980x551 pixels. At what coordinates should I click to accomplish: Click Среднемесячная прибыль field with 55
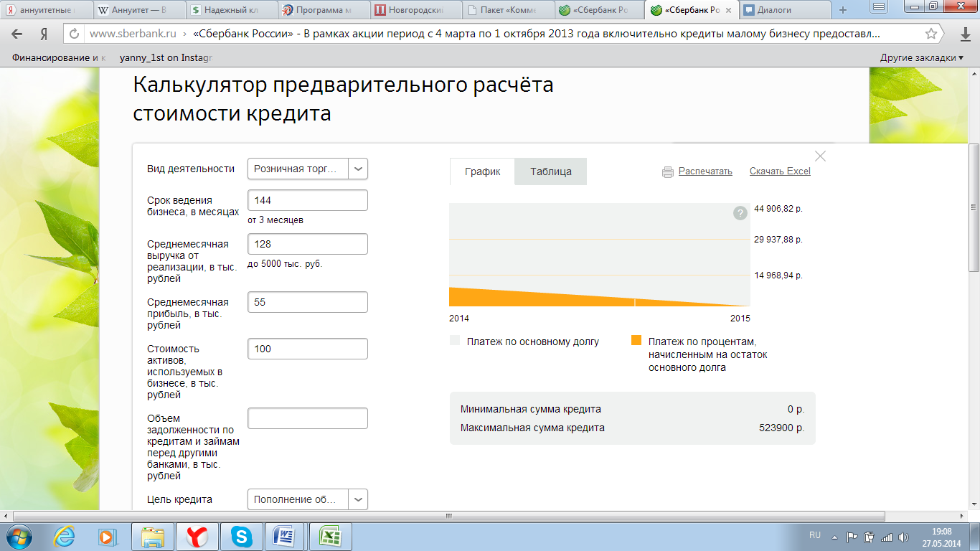pyautogui.click(x=308, y=302)
